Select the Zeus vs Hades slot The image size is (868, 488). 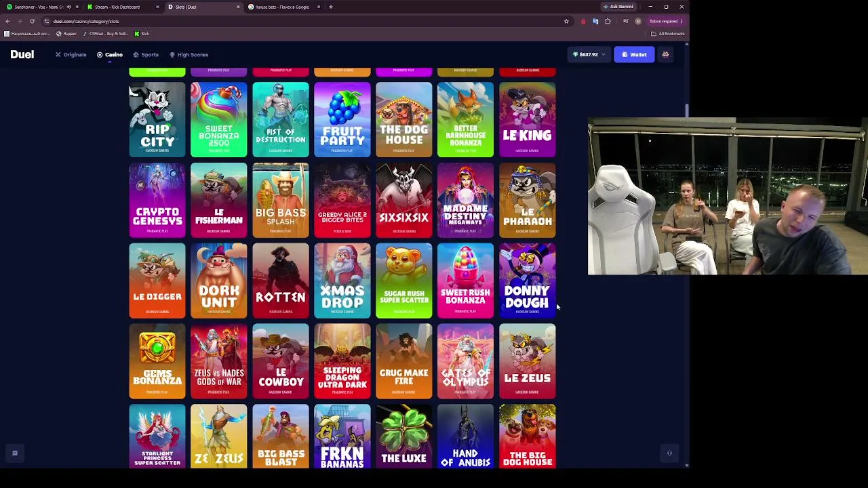(x=219, y=361)
